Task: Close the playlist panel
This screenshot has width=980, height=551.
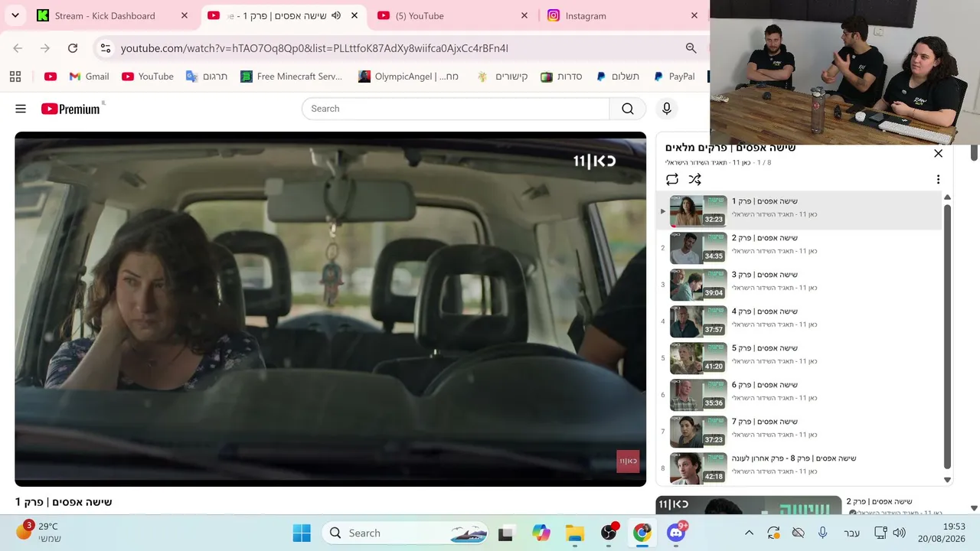Action: 938,153
